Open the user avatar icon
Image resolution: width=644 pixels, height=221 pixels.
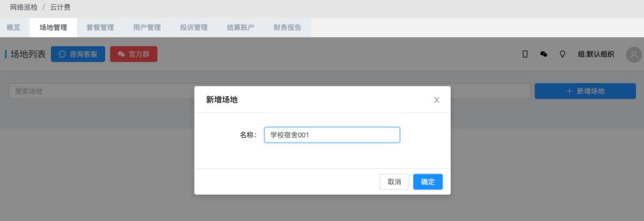coord(634,54)
